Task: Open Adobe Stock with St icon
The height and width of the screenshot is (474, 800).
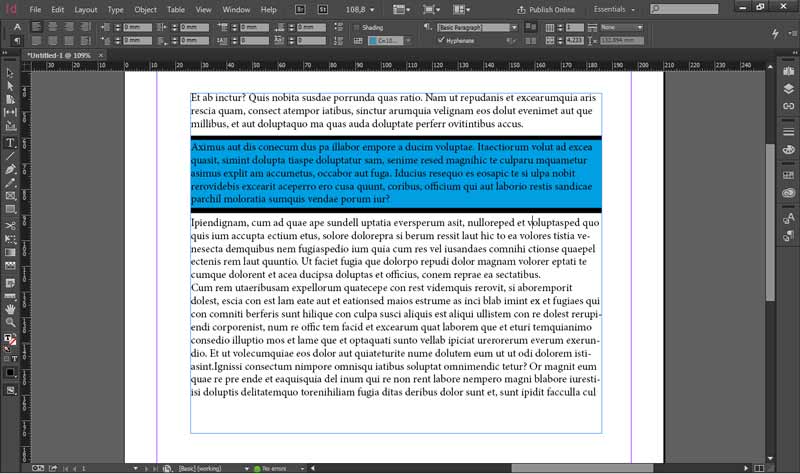Action: pyautogui.click(x=322, y=9)
